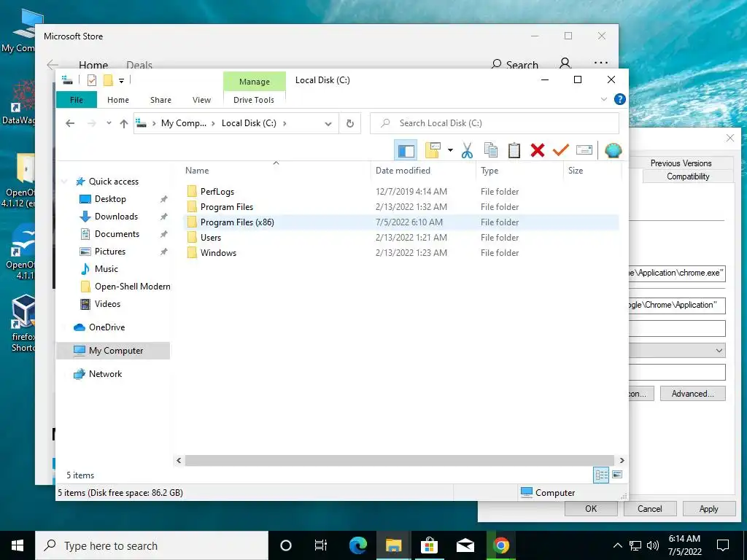Switch to the Home ribbon tab
Screen dimensions: 747x560
click(118, 100)
